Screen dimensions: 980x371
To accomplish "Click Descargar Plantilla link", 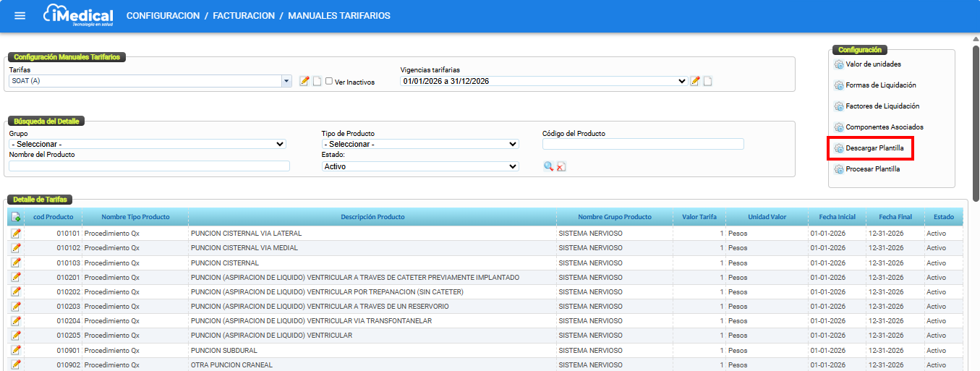I will 874,148.
